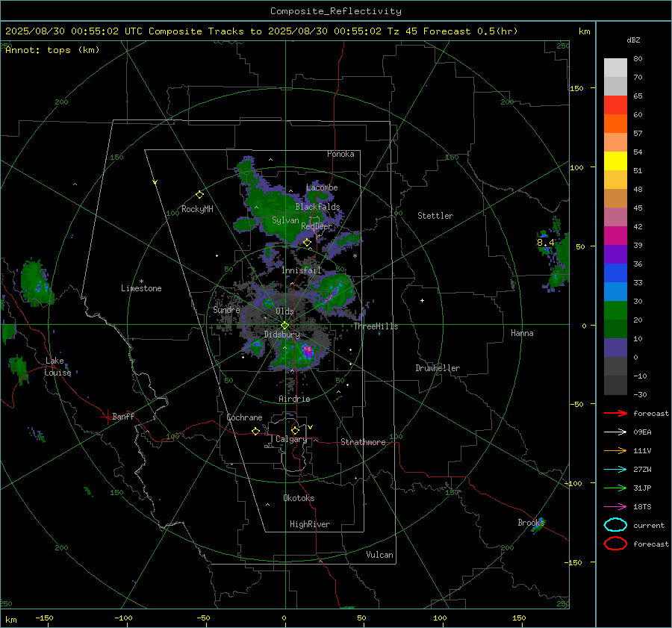Screen dimensions: 672x628
Task: Click the Limestone label
Action: click(141, 288)
